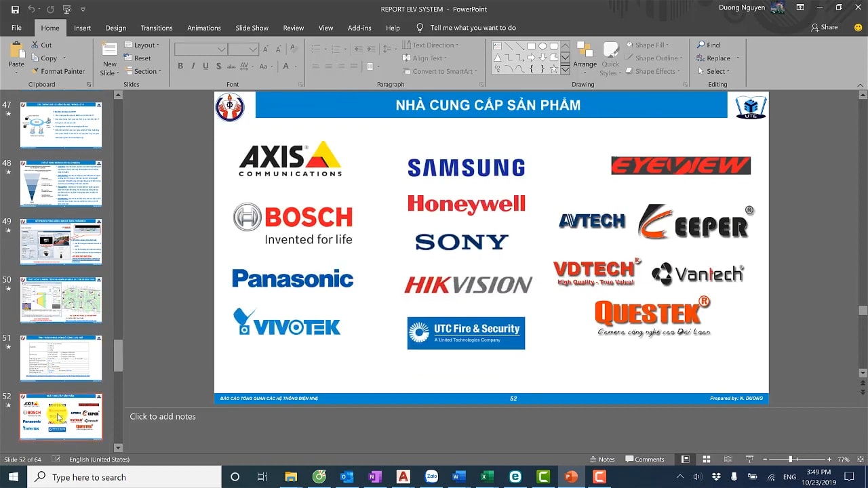
Task: Click Tell me what you want to do
Action: [466, 28]
